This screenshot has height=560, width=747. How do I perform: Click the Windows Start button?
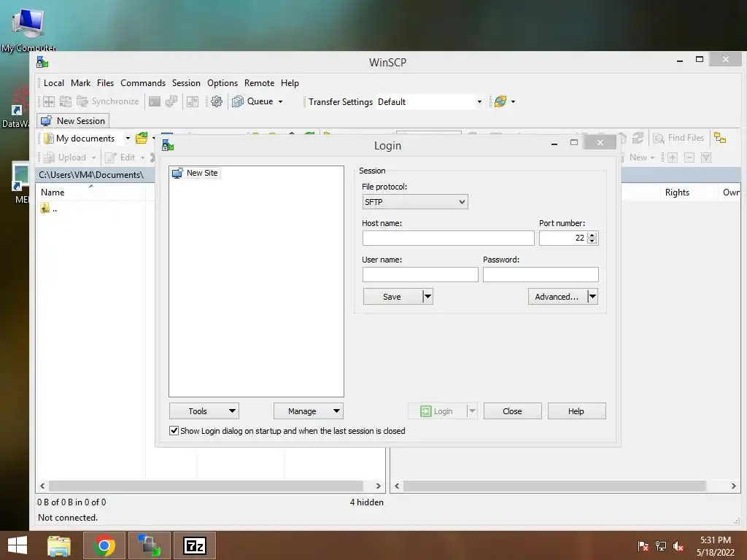(x=18, y=545)
